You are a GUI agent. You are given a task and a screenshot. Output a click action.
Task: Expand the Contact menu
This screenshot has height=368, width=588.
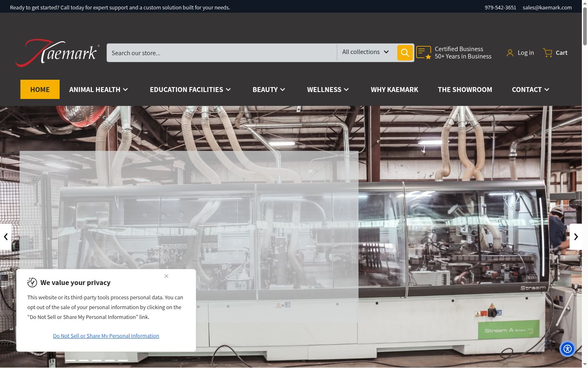[x=530, y=90]
